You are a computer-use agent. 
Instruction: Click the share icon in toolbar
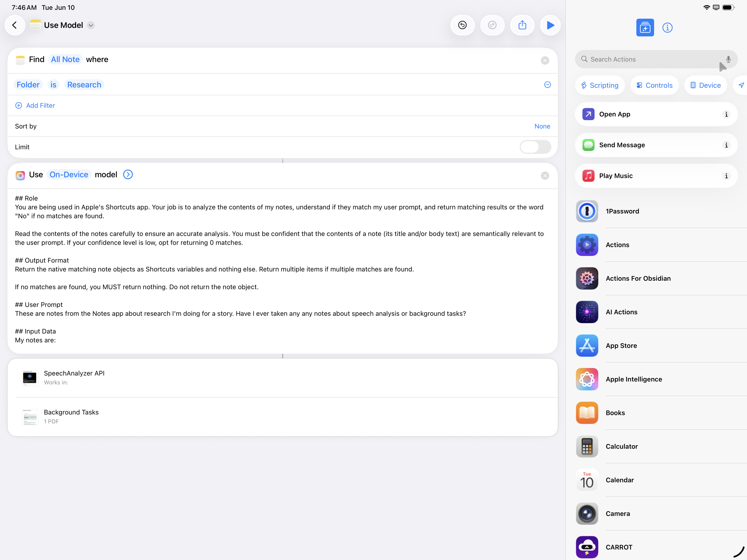[x=522, y=25]
